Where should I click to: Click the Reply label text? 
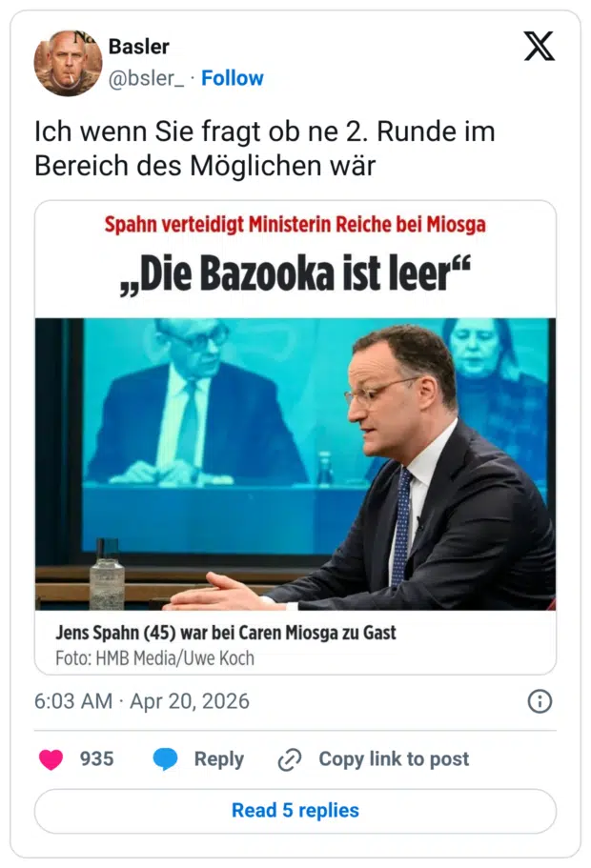click(x=219, y=759)
